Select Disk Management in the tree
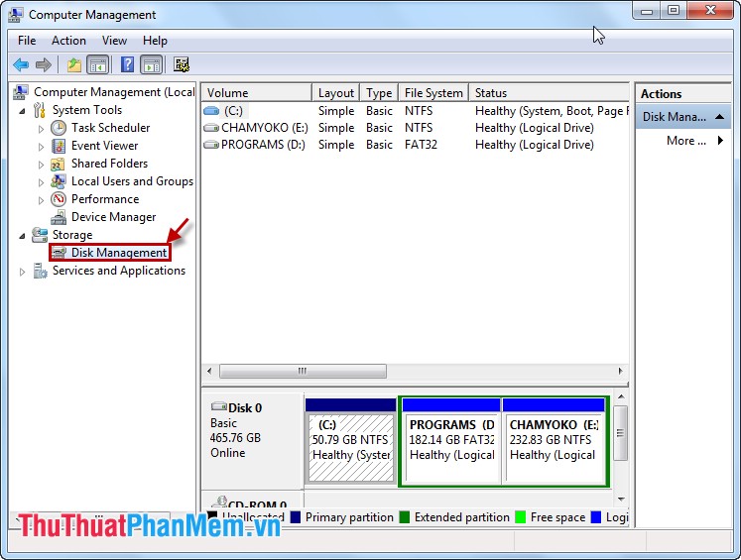Viewport: 741px width, 560px height. pyautogui.click(x=119, y=253)
